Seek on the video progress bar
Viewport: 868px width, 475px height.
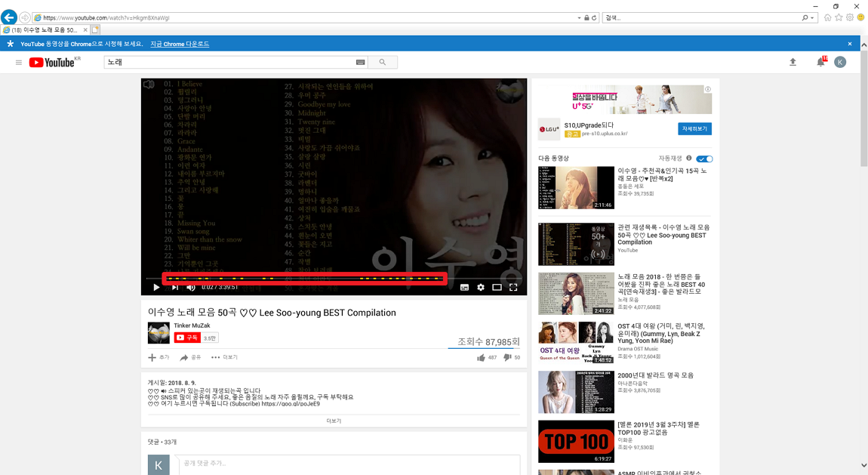[x=334, y=279]
